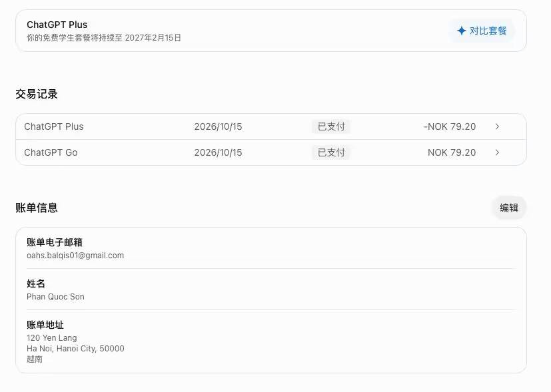Click the address line 120 Yen Lang
Viewport: 551px width, 392px height.
[52, 338]
